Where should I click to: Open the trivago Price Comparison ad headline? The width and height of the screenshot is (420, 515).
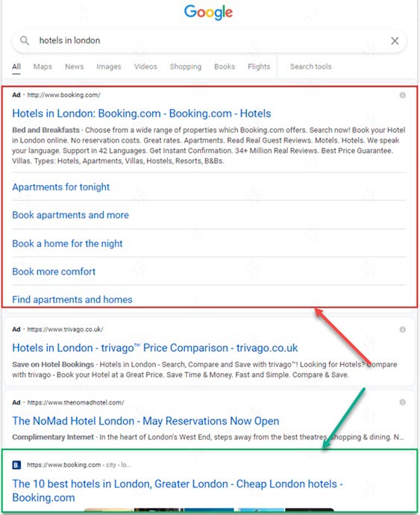155,348
